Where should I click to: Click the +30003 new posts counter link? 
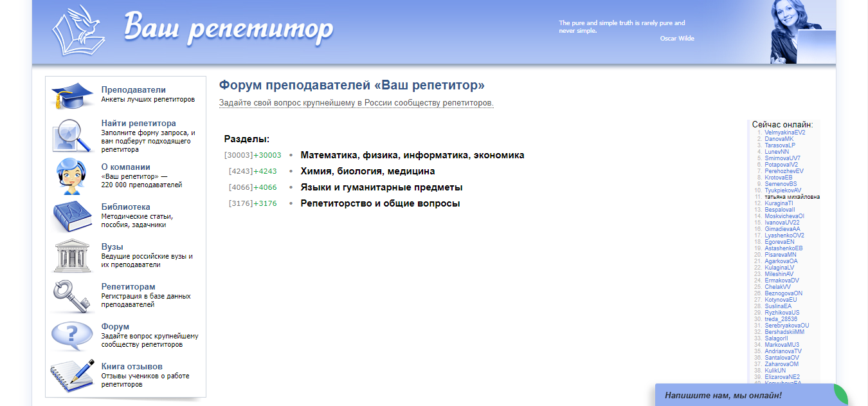click(x=268, y=154)
